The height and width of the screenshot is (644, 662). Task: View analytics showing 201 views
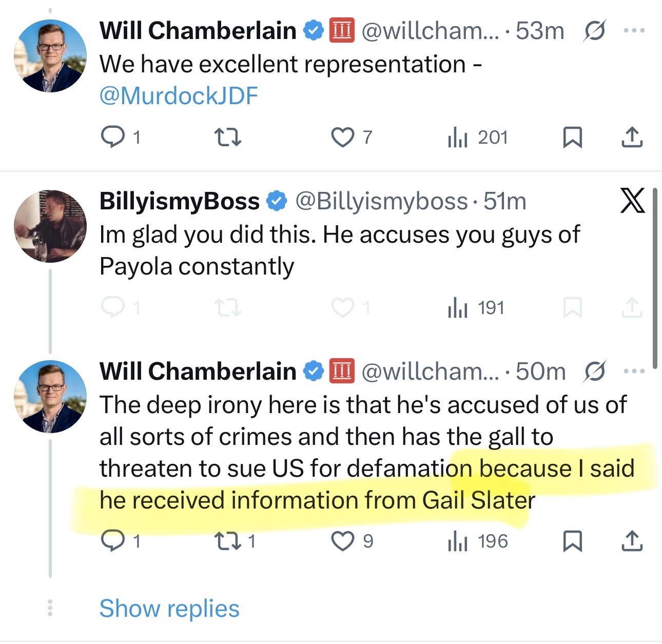pos(477,137)
